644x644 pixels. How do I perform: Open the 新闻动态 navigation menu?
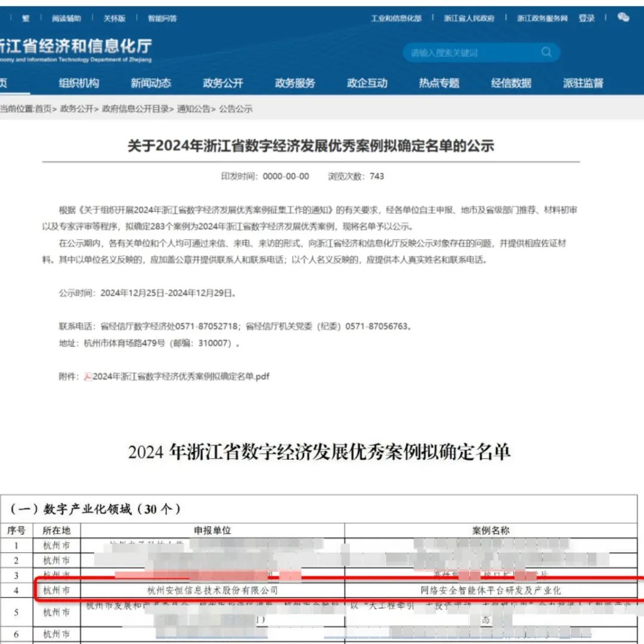pos(151,83)
